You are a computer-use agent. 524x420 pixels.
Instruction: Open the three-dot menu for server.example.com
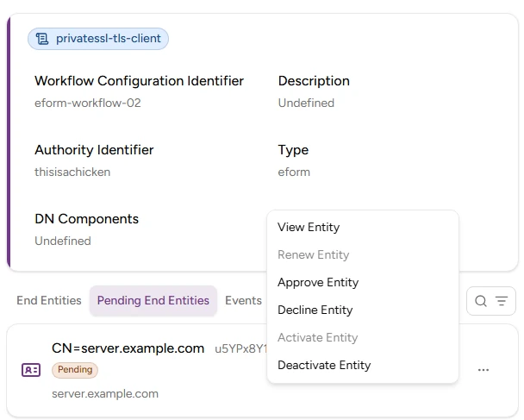click(x=483, y=370)
